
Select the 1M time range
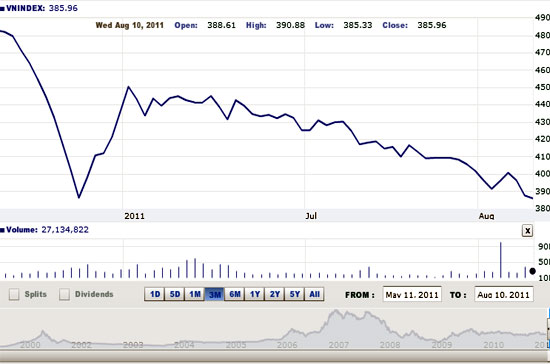(x=195, y=294)
